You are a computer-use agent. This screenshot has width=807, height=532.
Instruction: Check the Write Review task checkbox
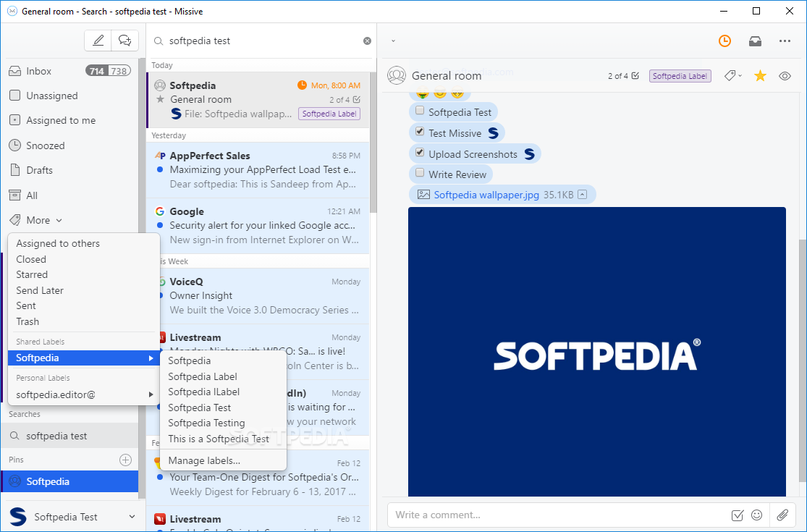[x=420, y=173]
